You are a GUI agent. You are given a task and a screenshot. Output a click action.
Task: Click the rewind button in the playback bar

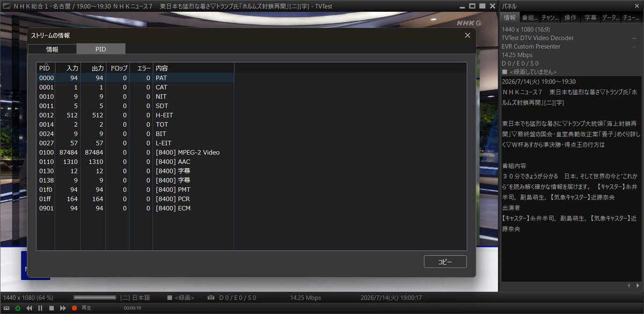click(29, 308)
